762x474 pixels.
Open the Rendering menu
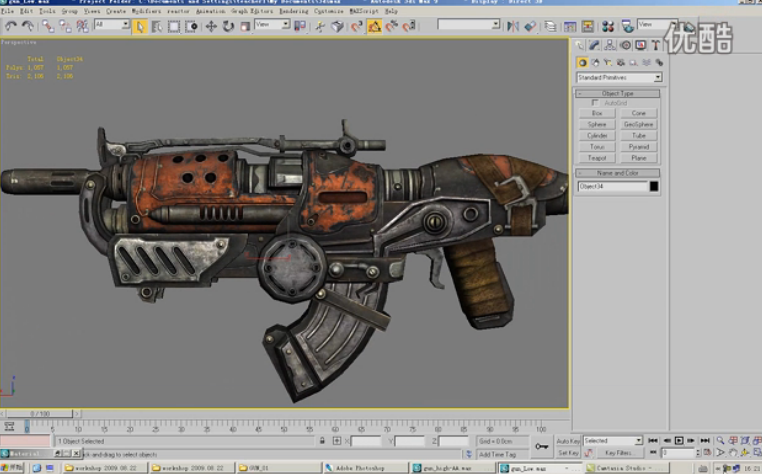point(294,11)
